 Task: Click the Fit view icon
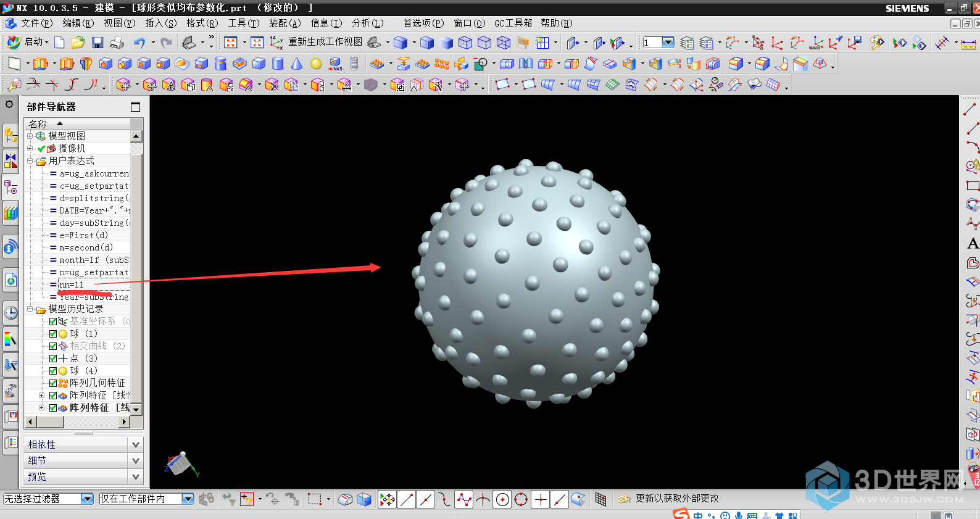231,43
